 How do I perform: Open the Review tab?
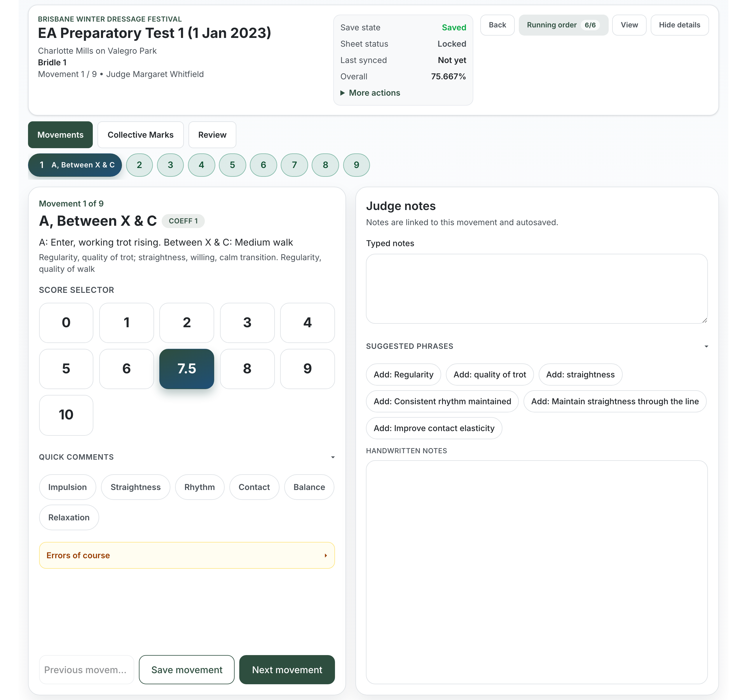[x=212, y=134]
